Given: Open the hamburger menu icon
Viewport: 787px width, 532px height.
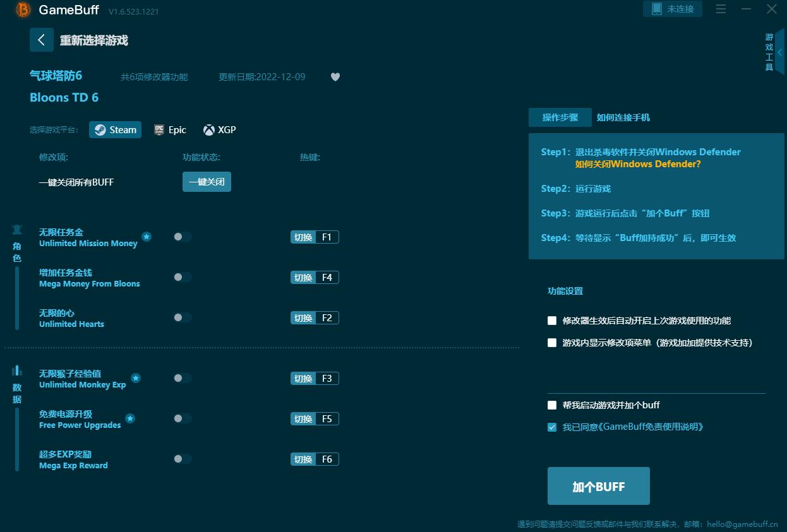Looking at the screenshot, I should [721, 9].
